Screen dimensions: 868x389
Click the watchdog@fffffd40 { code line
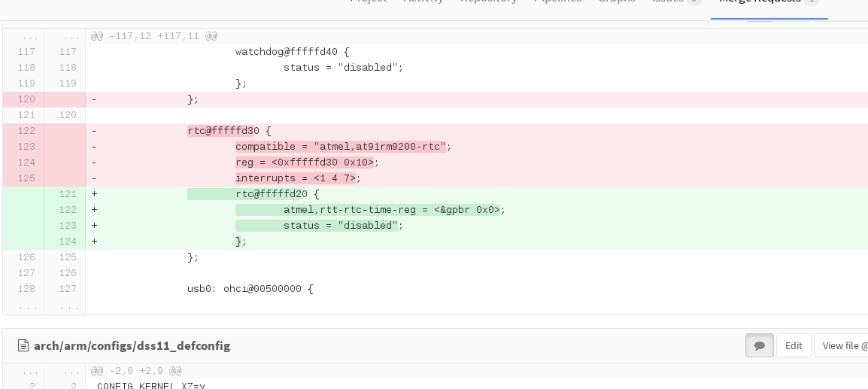coord(293,51)
